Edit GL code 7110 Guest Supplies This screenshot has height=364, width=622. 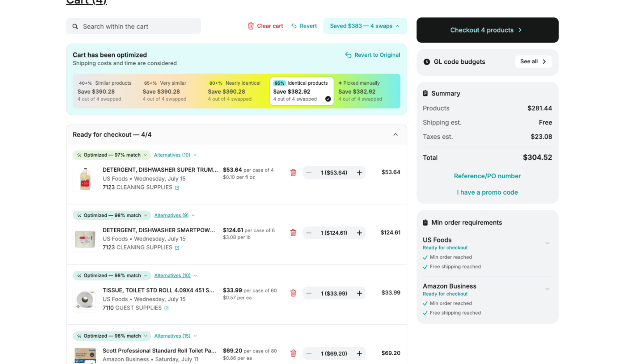click(x=166, y=308)
